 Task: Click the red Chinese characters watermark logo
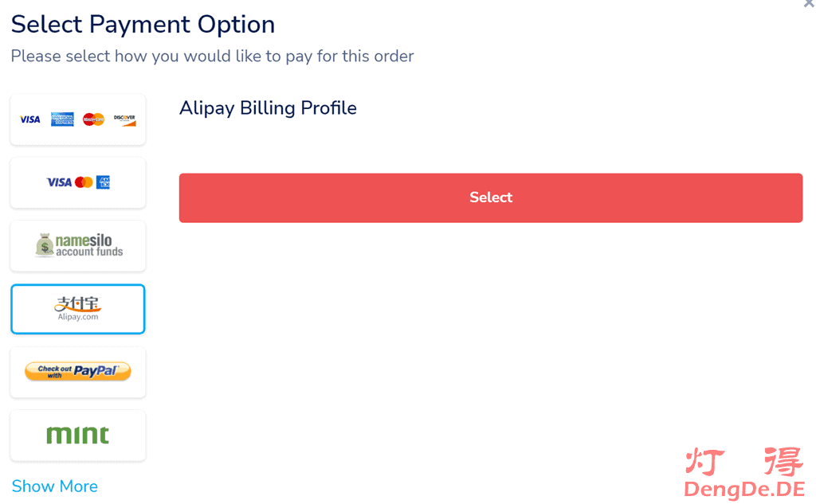tap(744, 462)
